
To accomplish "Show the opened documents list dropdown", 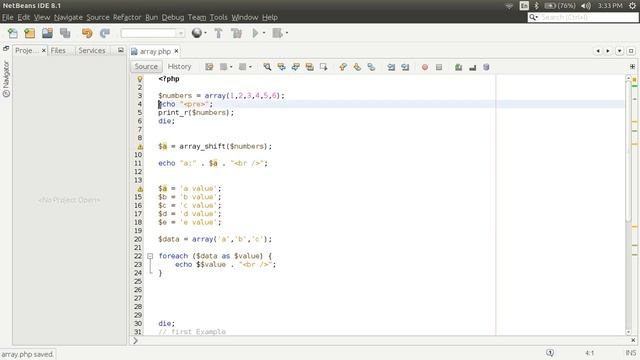I will click(x=620, y=51).
